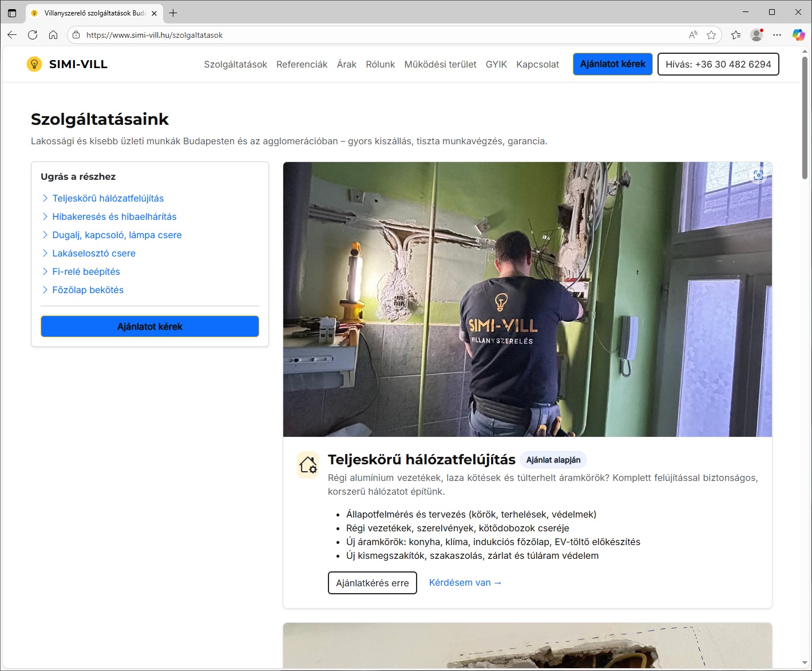Select the Árak navigation item

(346, 64)
